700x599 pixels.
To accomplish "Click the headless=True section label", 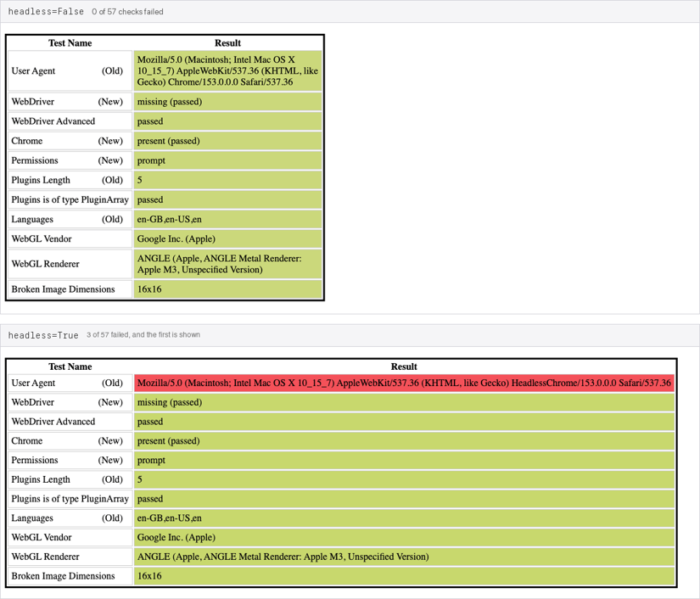I will click(43, 335).
